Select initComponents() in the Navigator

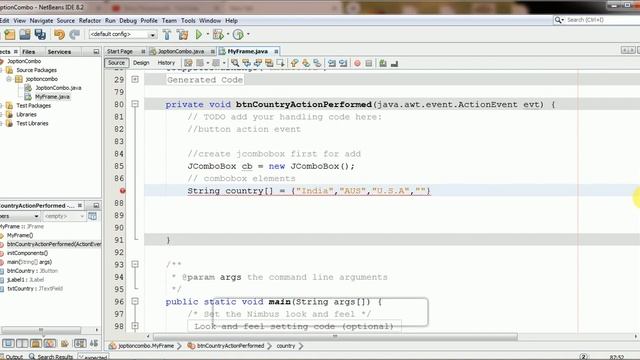27,253
